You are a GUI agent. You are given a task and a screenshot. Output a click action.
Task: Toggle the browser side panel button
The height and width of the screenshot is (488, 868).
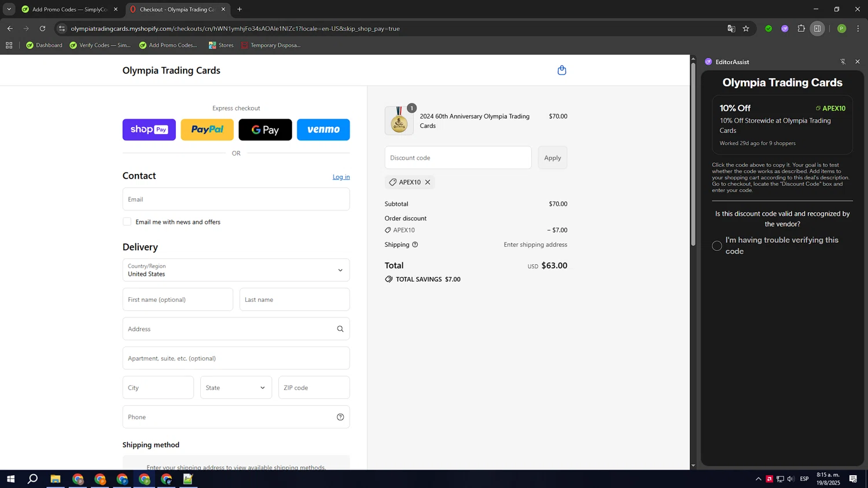click(817, 28)
